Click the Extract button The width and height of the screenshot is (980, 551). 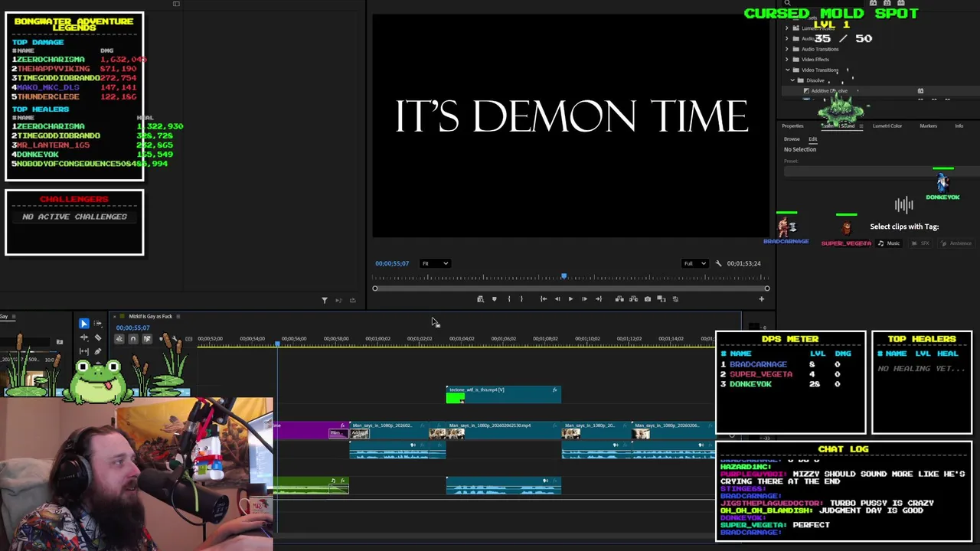pyautogui.click(x=633, y=299)
